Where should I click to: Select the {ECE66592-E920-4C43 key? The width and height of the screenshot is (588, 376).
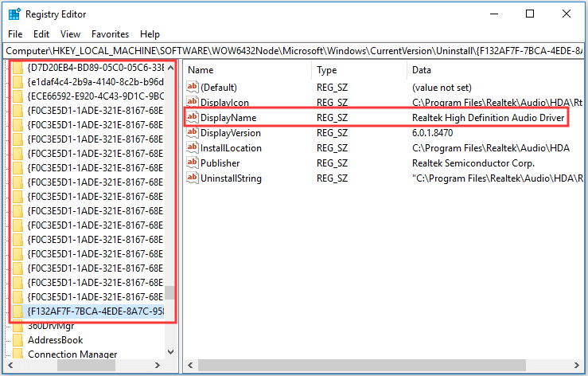pos(95,96)
